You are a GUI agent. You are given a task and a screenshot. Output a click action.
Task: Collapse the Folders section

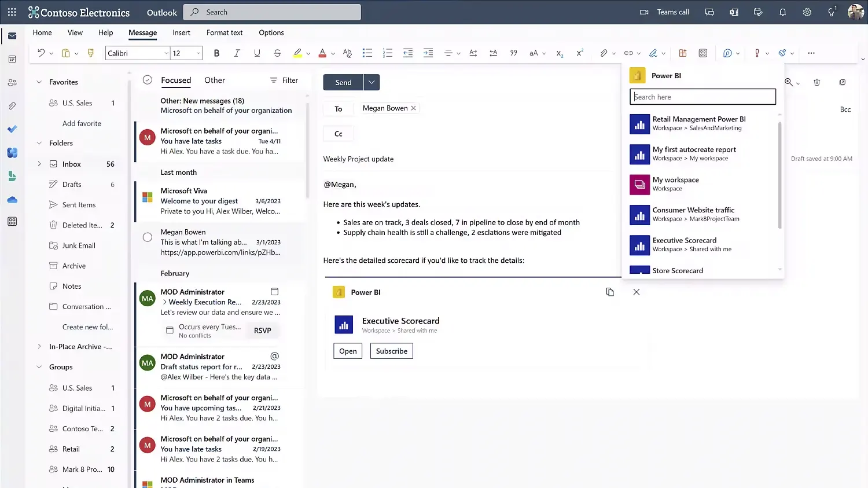(39, 143)
